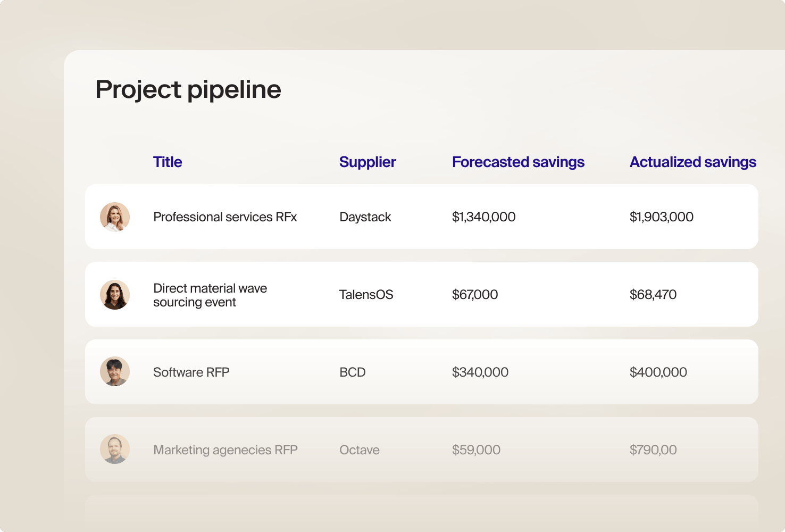785x532 pixels.
Task: Sort by the Supplier column header
Action: pyautogui.click(x=368, y=162)
